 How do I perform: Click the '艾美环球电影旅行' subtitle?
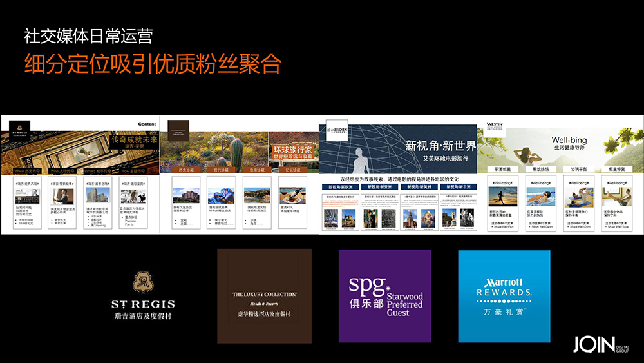click(445, 158)
